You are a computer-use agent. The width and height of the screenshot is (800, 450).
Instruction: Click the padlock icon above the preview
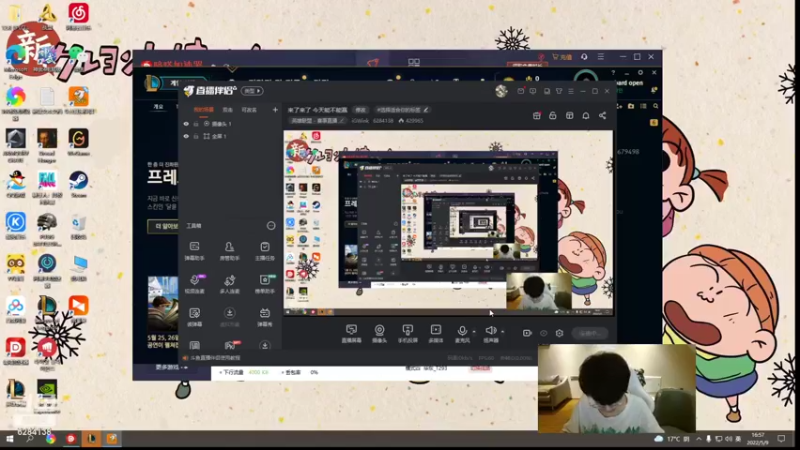553,116
